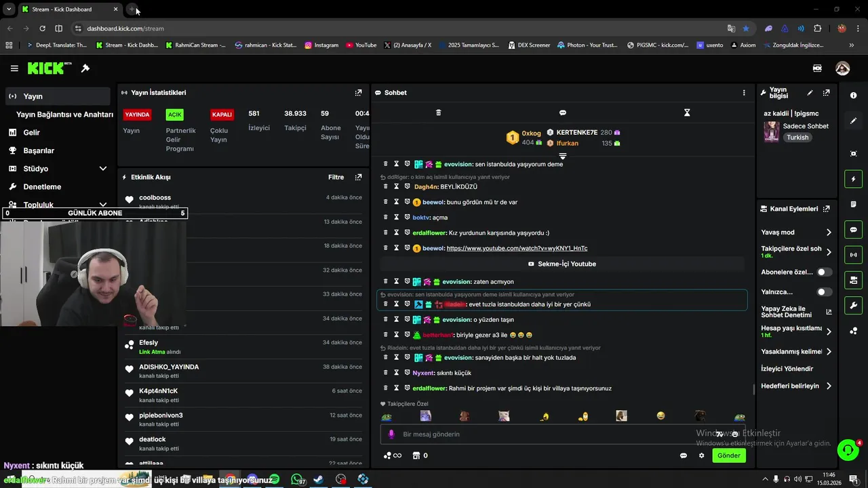Toggle the Abonelere özel switch
The image size is (868, 488).
[x=824, y=272]
